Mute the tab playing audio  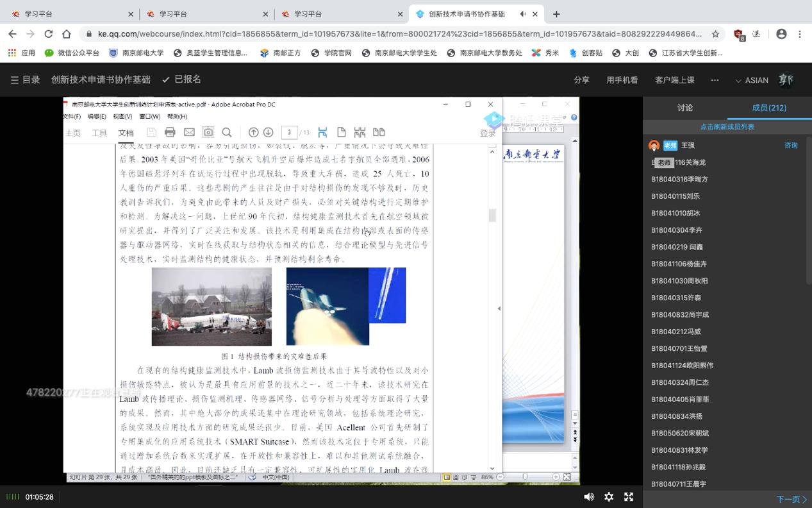point(523,13)
